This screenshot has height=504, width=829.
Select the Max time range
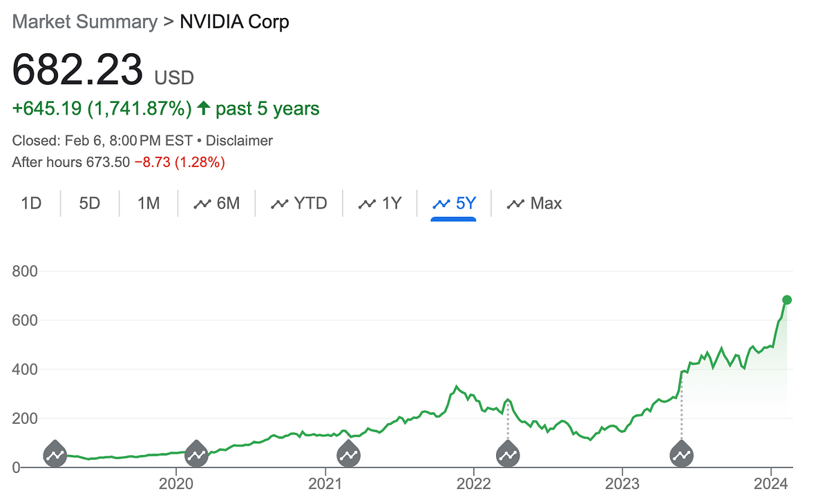pyautogui.click(x=545, y=203)
